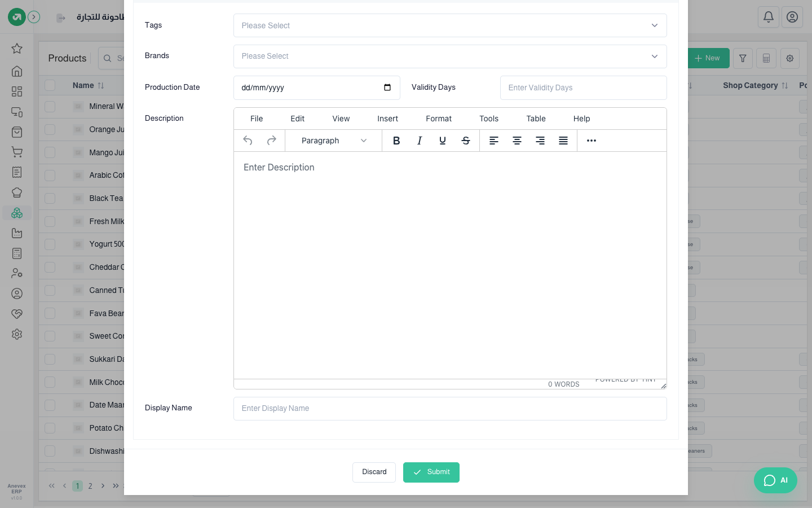Check the Orange Juice row checkbox
The image size is (812, 508).
[x=50, y=129]
